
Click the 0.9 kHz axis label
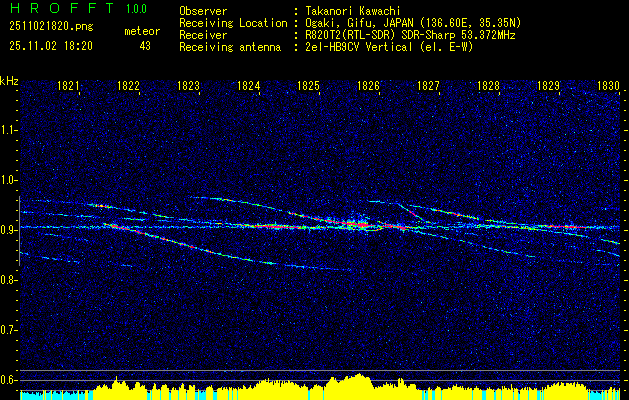point(8,230)
